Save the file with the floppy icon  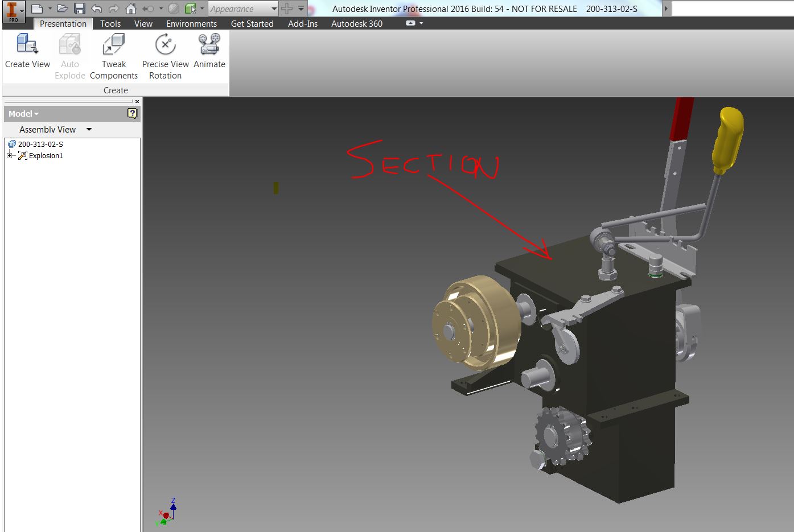click(x=79, y=9)
